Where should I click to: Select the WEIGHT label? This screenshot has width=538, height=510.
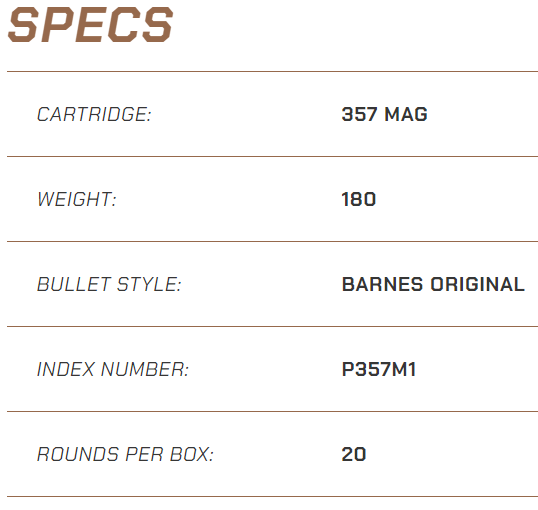click(x=77, y=199)
